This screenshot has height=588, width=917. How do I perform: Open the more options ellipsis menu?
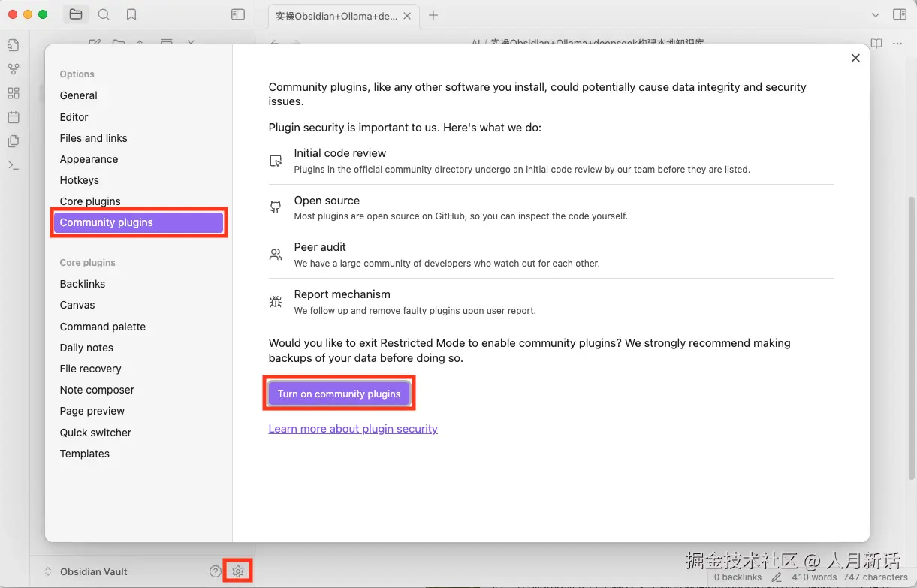[x=898, y=43]
